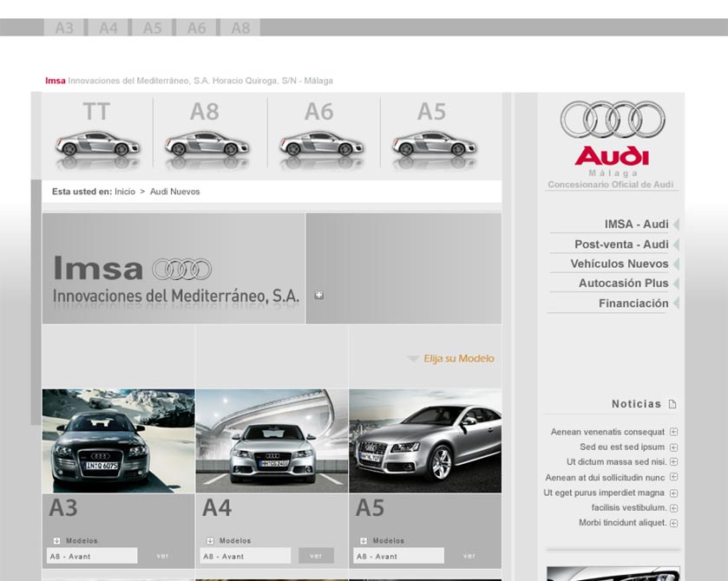This screenshot has width=728, height=581.
Task: Go to Inicio in the breadcrumb
Action: (x=125, y=192)
